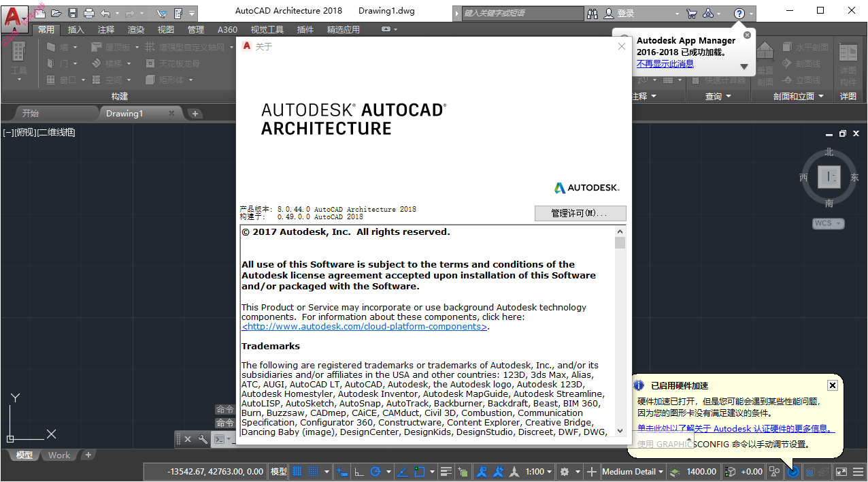Expand the 登录 sign-in dropdown
868x482 pixels.
(677, 14)
